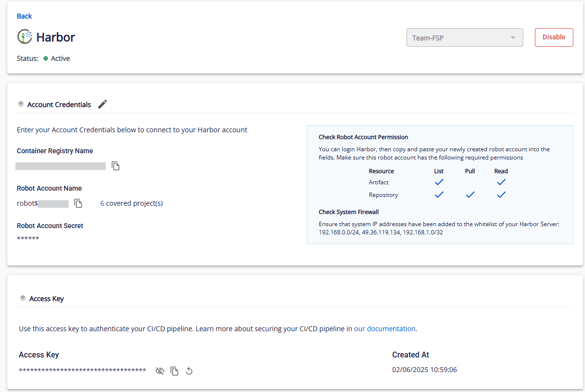Click the green Active status dot

point(46,58)
